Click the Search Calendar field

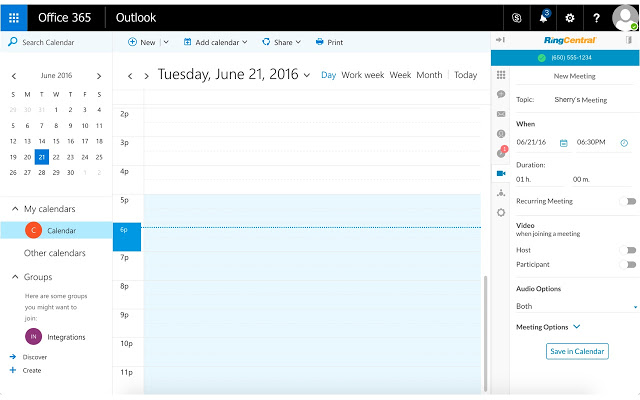58,42
